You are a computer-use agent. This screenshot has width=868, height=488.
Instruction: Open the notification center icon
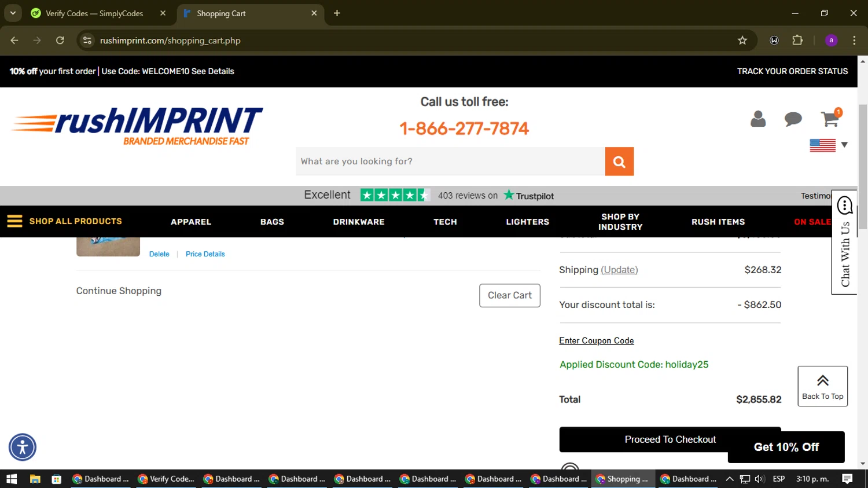(x=847, y=479)
